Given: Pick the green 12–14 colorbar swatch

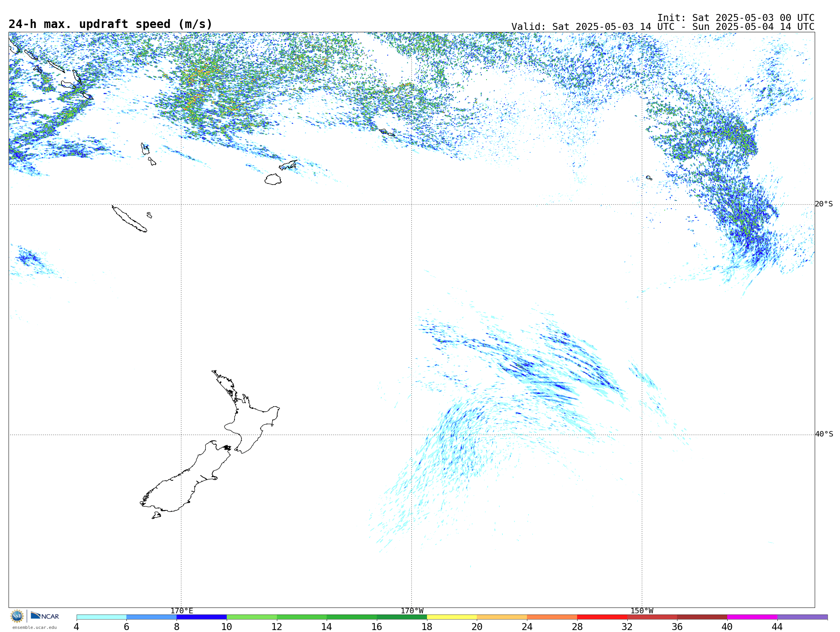Looking at the screenshot, I should 302,617.
